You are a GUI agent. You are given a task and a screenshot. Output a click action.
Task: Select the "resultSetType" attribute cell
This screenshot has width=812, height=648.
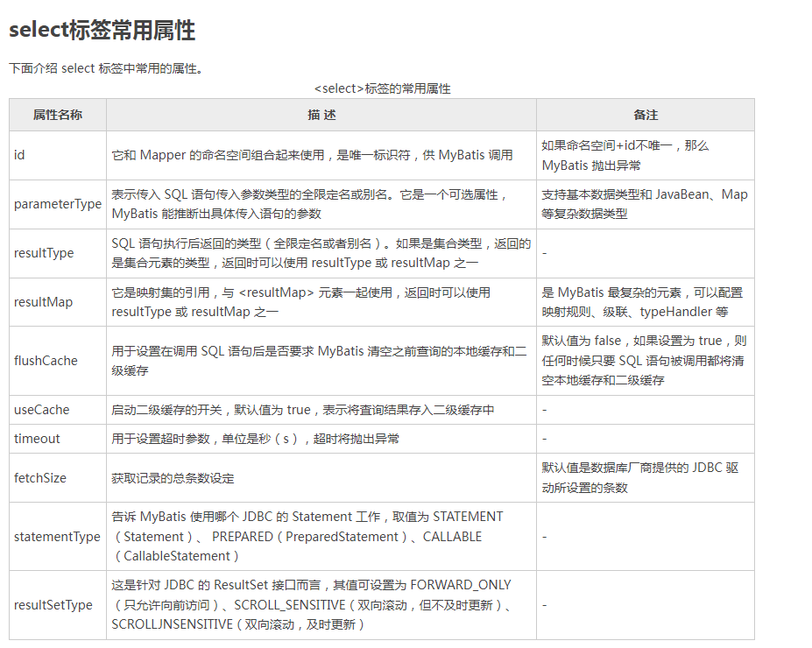point(58,605)
